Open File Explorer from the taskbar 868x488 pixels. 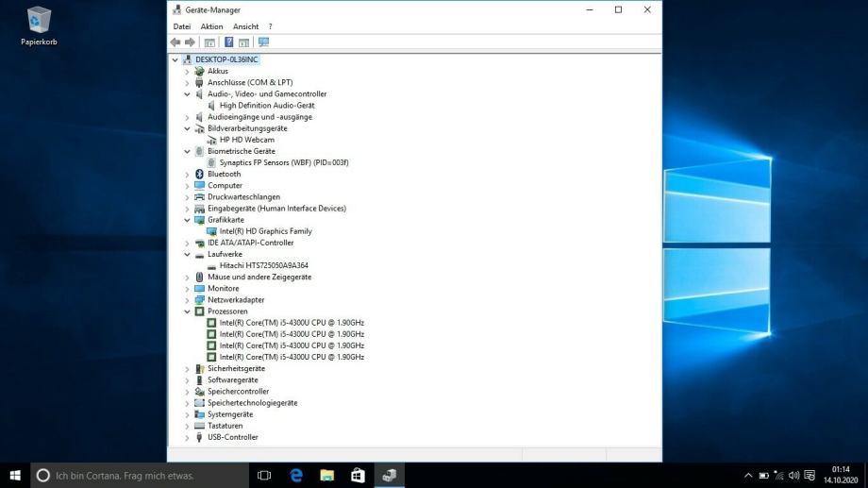326,476
